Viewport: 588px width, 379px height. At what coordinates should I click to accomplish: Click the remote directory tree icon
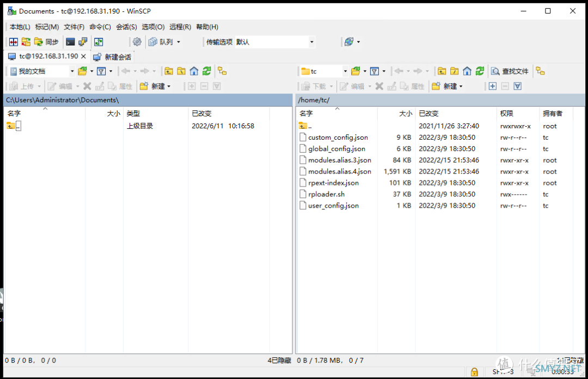(x=541, y=71)
